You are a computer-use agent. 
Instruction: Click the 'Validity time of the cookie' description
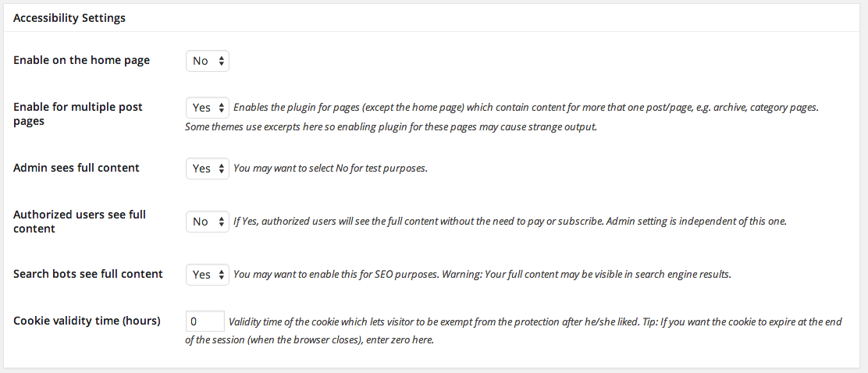click(535, 321)
